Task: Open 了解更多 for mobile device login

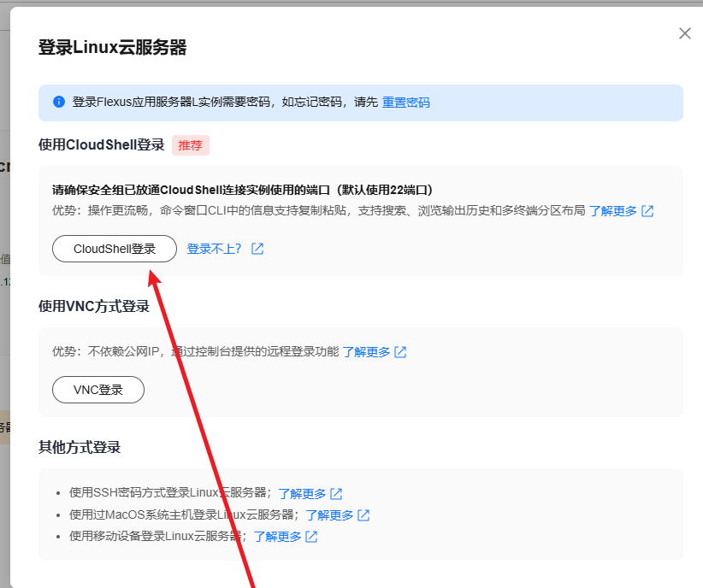Action: (x=278, y=537)
